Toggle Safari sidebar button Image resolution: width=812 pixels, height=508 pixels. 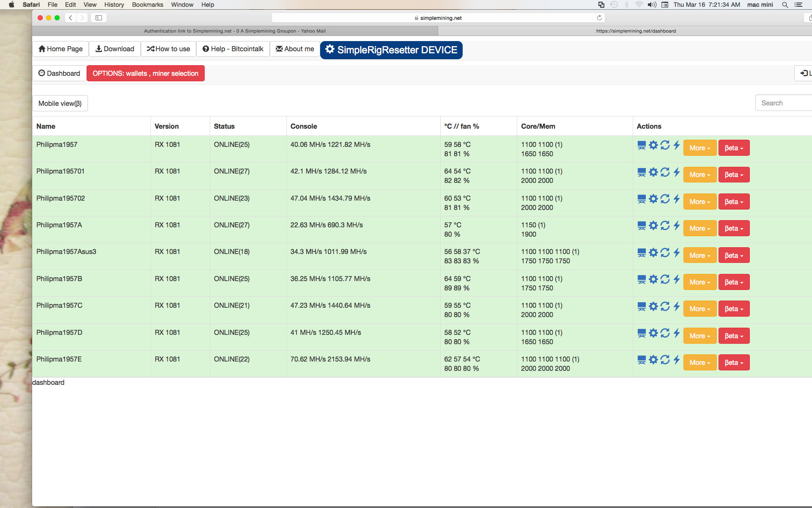point(99,18)
